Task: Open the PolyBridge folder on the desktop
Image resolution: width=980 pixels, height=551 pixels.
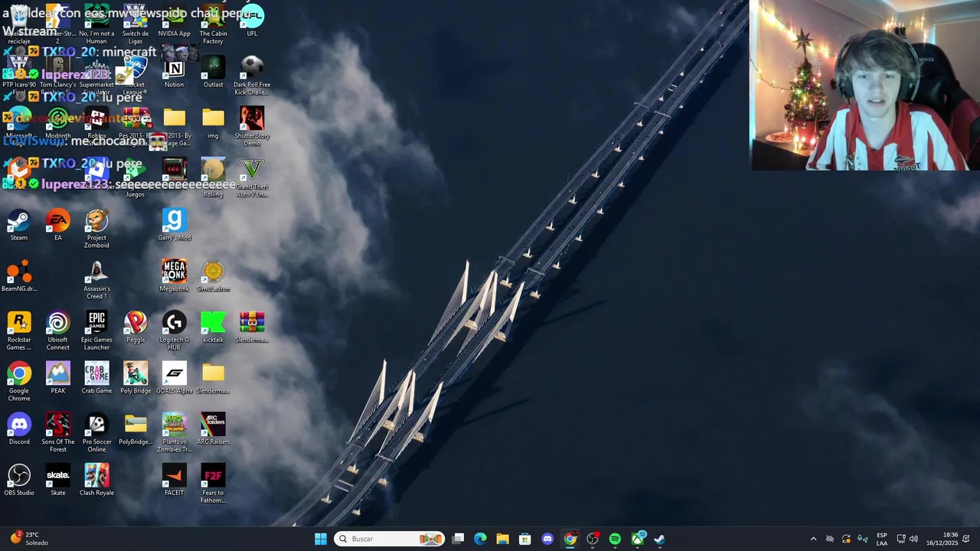Action: pyautogui.click(x=136, y=429)
